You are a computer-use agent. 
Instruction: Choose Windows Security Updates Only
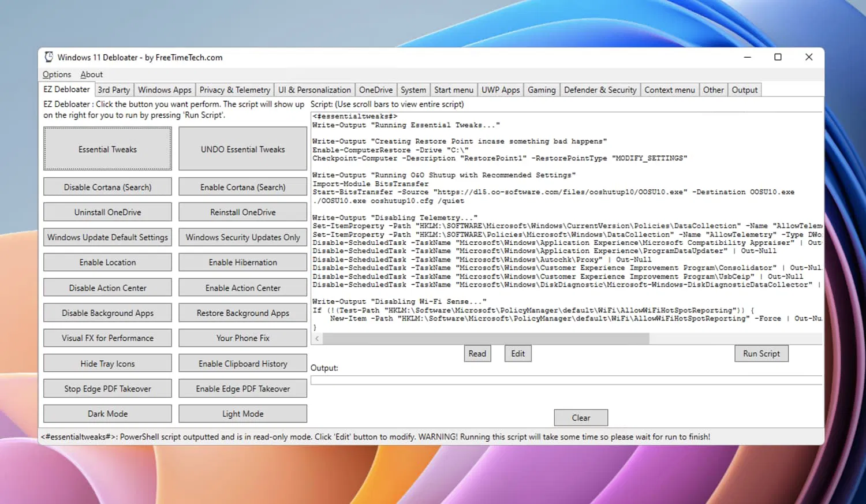pyautogui.click(x=243, y=237)
